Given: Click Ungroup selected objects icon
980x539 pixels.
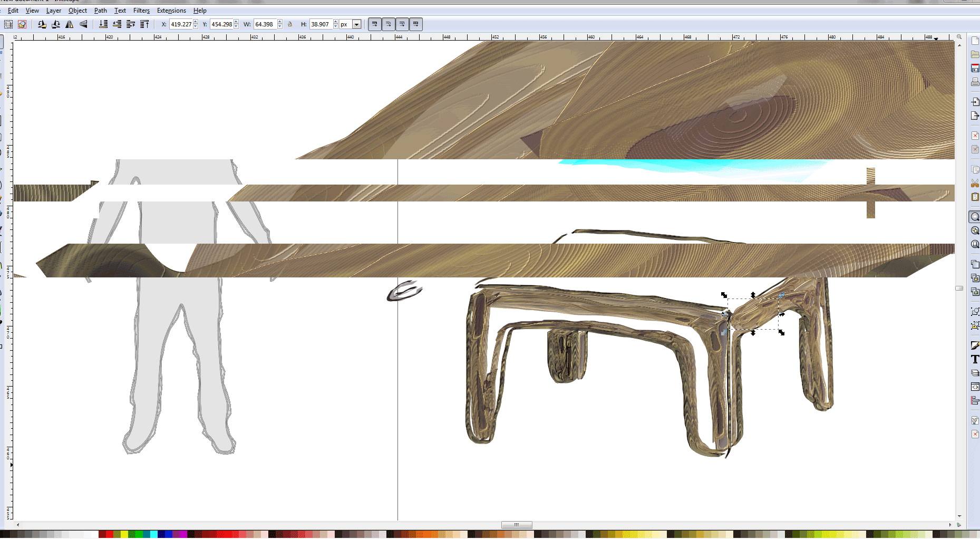Looking at the screenshot, I should coord(975,325).
